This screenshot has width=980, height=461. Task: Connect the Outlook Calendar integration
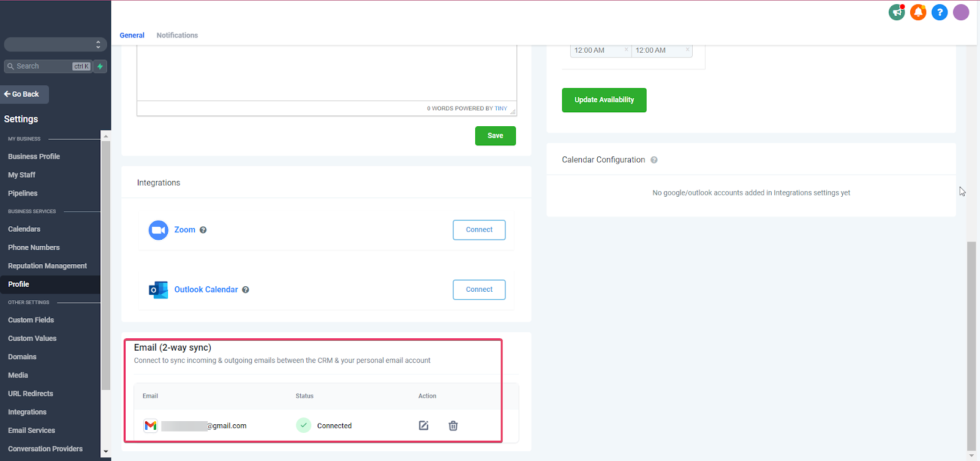pos(479,290)
